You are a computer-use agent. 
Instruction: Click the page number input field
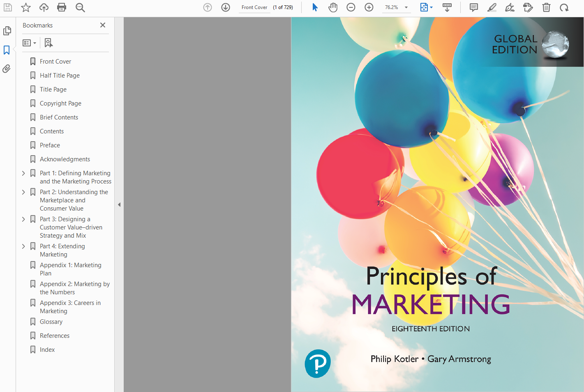(x=254, y=7)
